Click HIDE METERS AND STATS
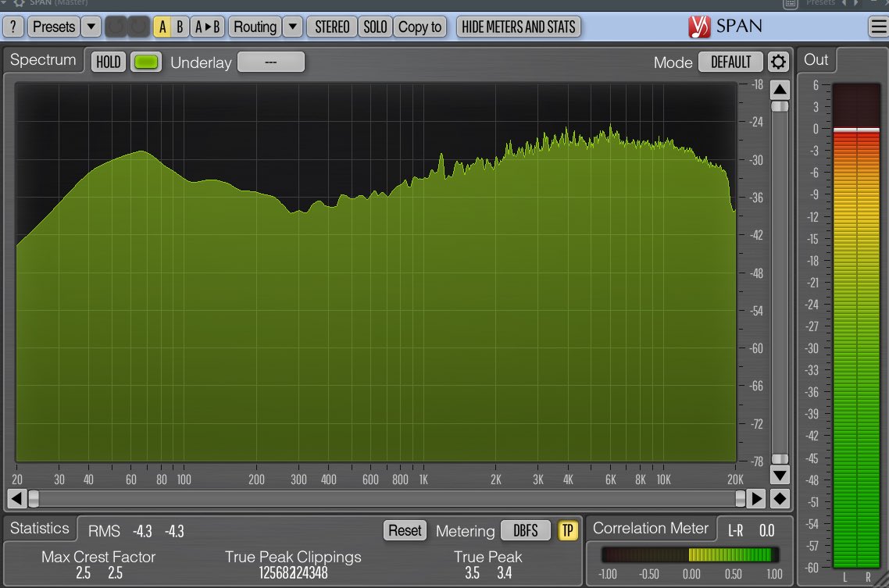 [518, 27]
